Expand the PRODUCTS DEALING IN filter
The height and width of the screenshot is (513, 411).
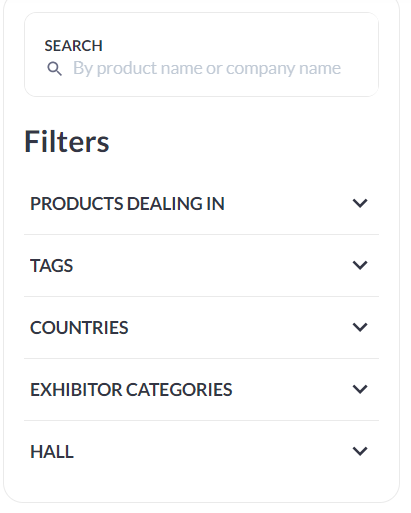(x=201, y=204)
